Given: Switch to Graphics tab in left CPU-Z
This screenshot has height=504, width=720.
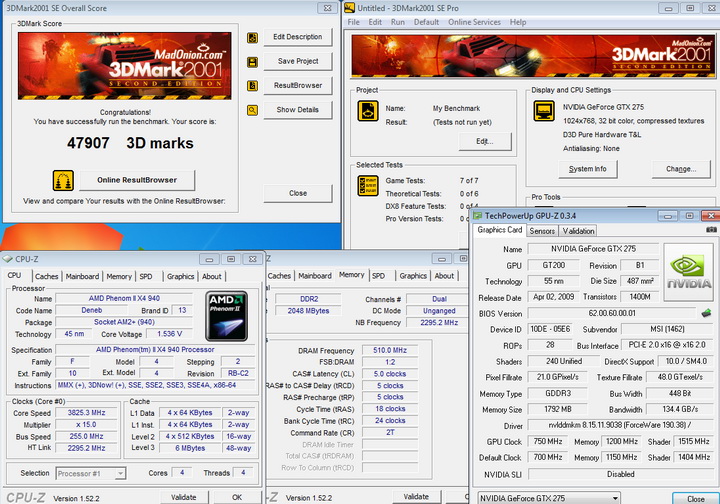Looking at the screenshot, I should point(180,276).
